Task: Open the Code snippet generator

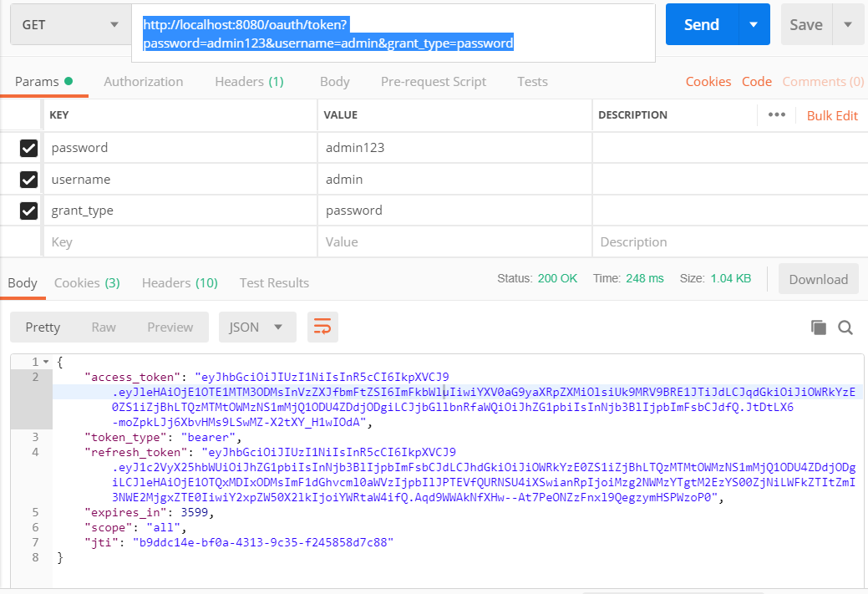Action: tap(756, 81)
